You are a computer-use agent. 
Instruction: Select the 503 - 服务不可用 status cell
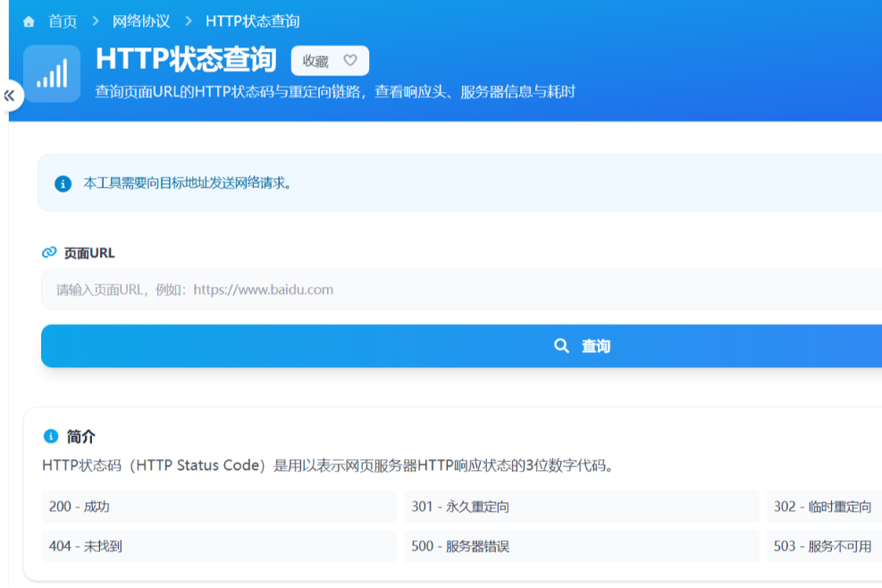825,546
